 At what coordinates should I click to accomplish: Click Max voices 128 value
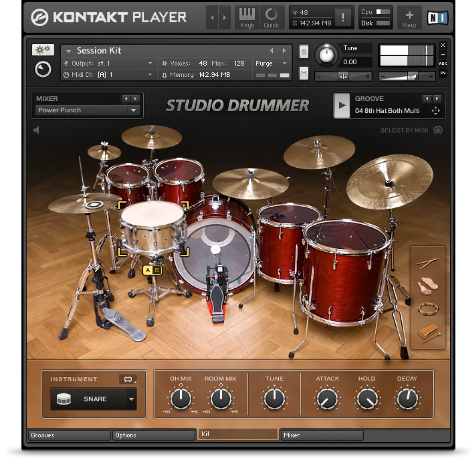[239, 63]
